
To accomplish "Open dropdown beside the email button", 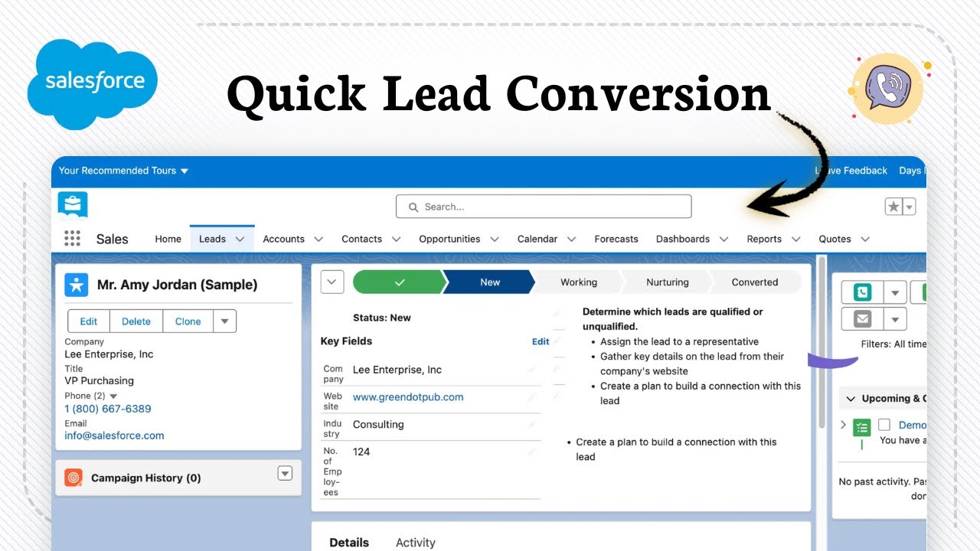I will pyautogui.click(x=896, y=318).
